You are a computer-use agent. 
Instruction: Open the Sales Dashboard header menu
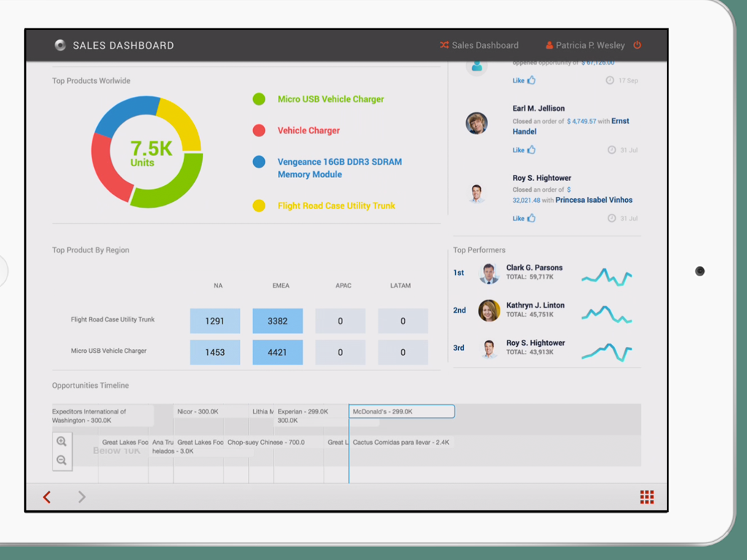click(x=484, y=45)
